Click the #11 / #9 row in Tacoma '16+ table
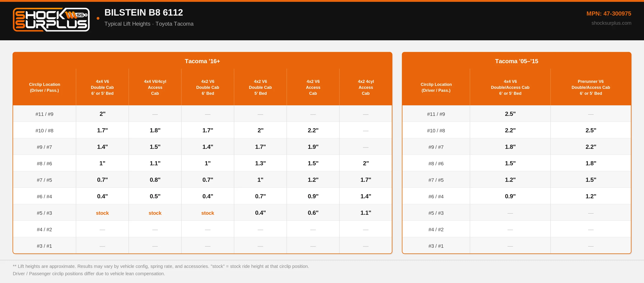 (202, 114)
